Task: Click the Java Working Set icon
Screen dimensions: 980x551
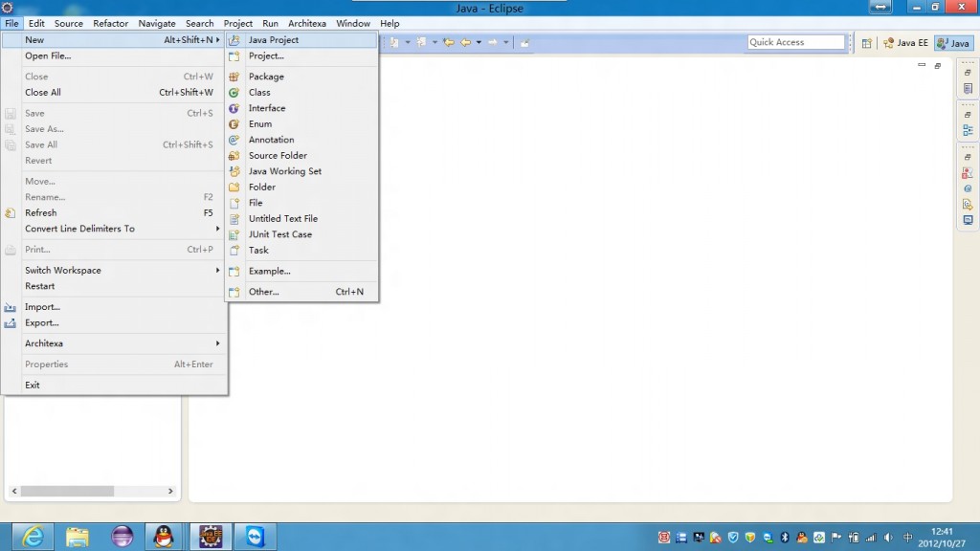Action: click(x=234, y=171)
